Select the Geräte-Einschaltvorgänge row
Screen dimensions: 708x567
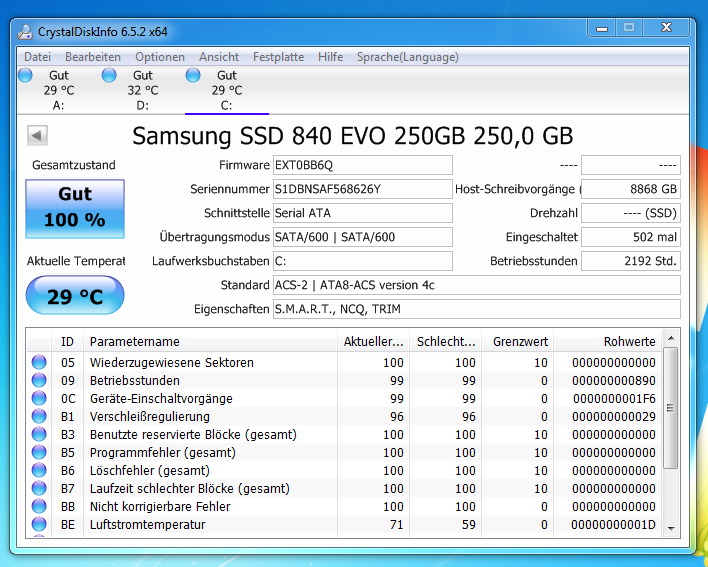344,399
